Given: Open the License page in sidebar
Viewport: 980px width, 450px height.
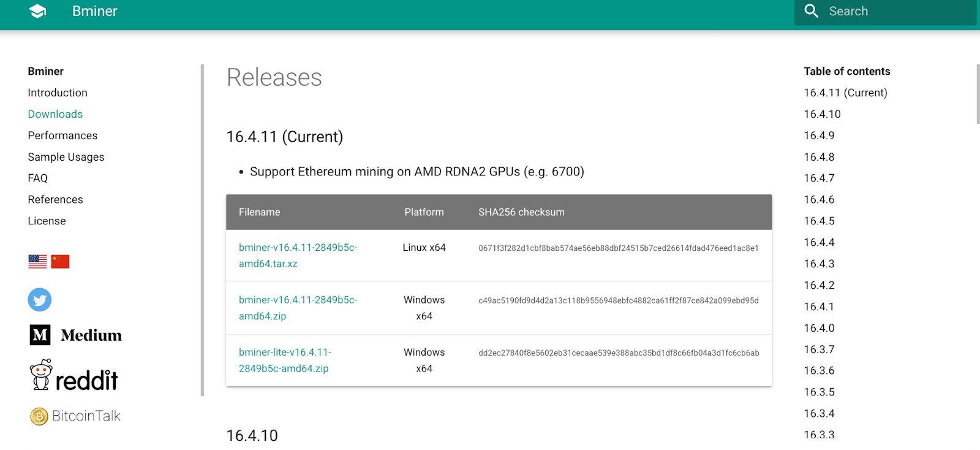Looking at the screenshot, I should click(x=47, y=221).
